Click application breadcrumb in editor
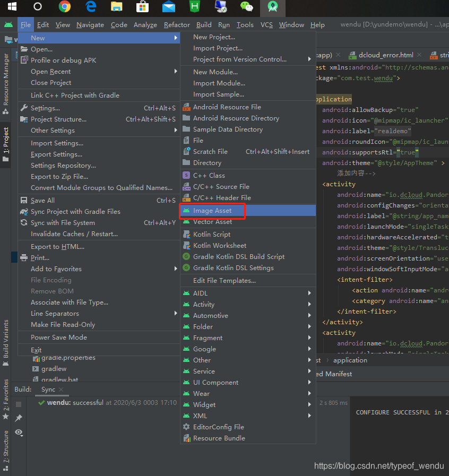The width and height of the screenshot is (449, 476). pos(350,360)
